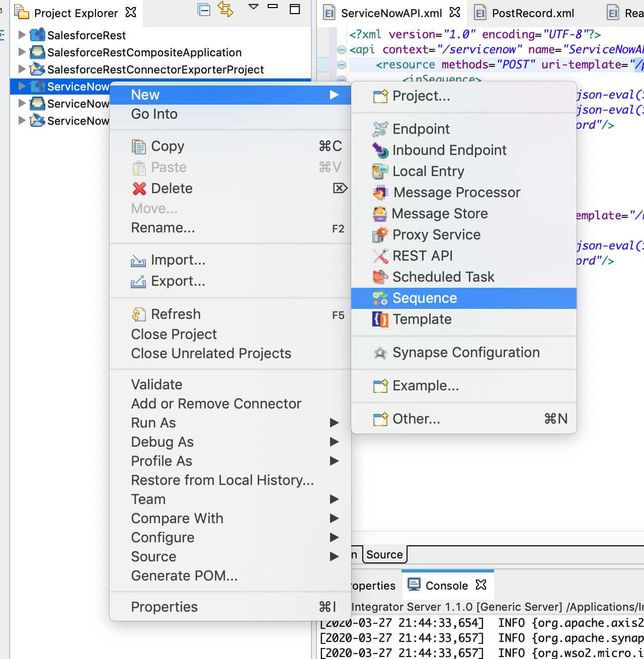The width and height of the screenshot is (644, 659).
Task: Minimize the Project Explorer panel
Action: [x=273, y=7]
